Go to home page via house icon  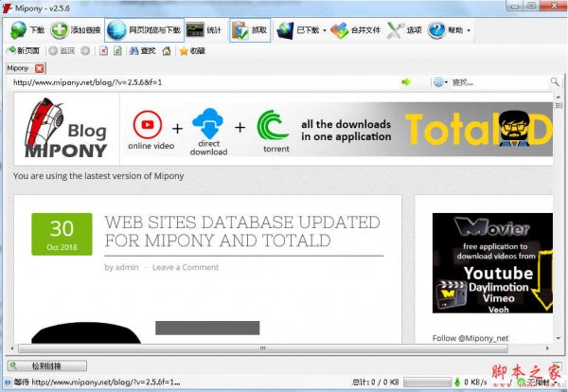click(x=167, y=51)
